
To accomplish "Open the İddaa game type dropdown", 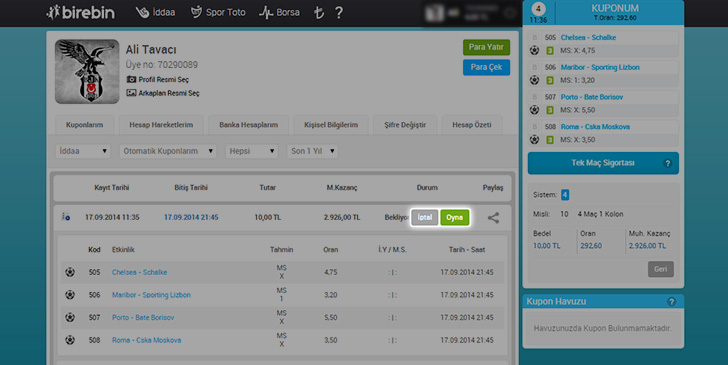I will click(x=83, y=151).
